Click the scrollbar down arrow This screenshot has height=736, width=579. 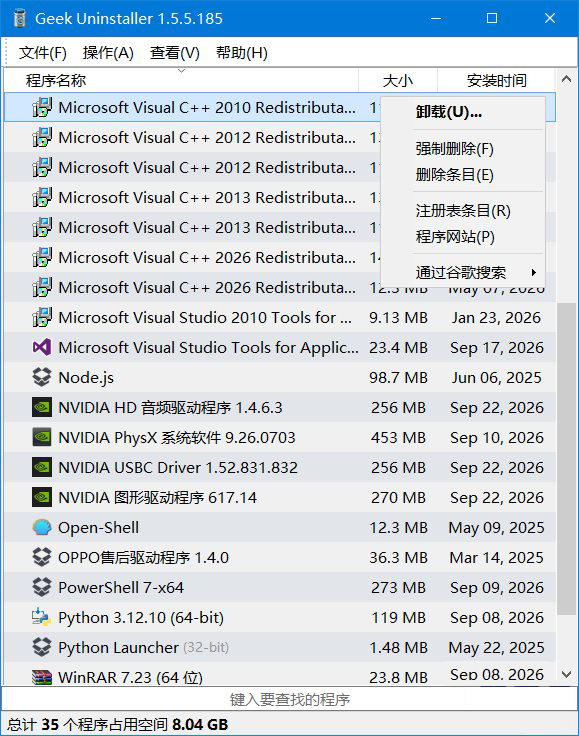pyautogui.click(x=566, y=675)
